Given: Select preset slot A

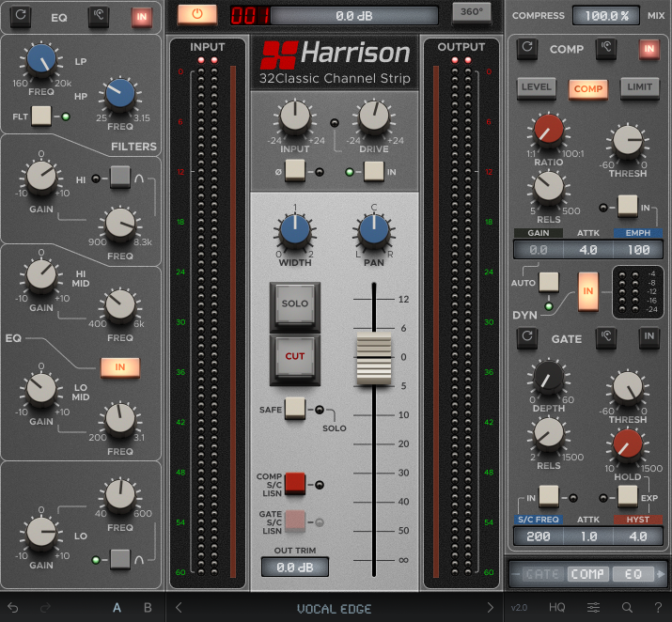Looking at the screenshot, I should coord(117,607).
